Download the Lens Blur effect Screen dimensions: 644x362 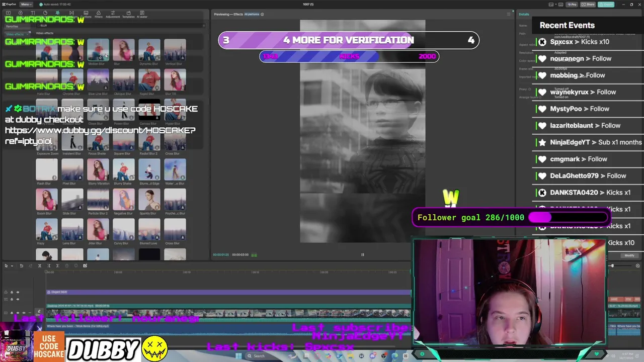click(x=80, y=237)
